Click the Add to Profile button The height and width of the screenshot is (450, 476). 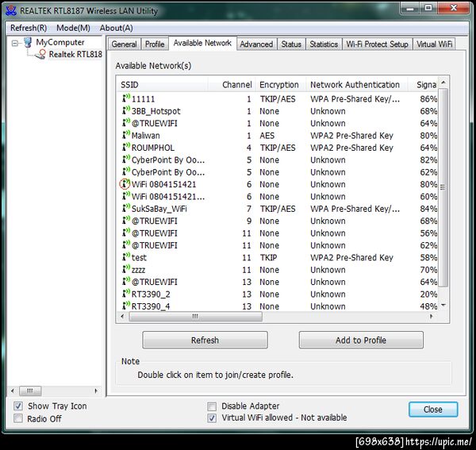(361, 340)
